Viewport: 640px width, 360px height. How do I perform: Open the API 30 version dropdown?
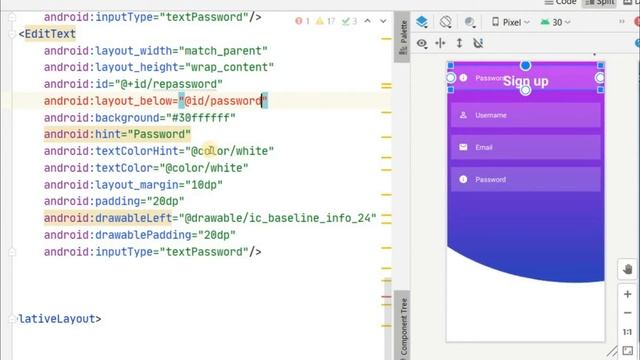pyautogui.click(x=556, y=22)
